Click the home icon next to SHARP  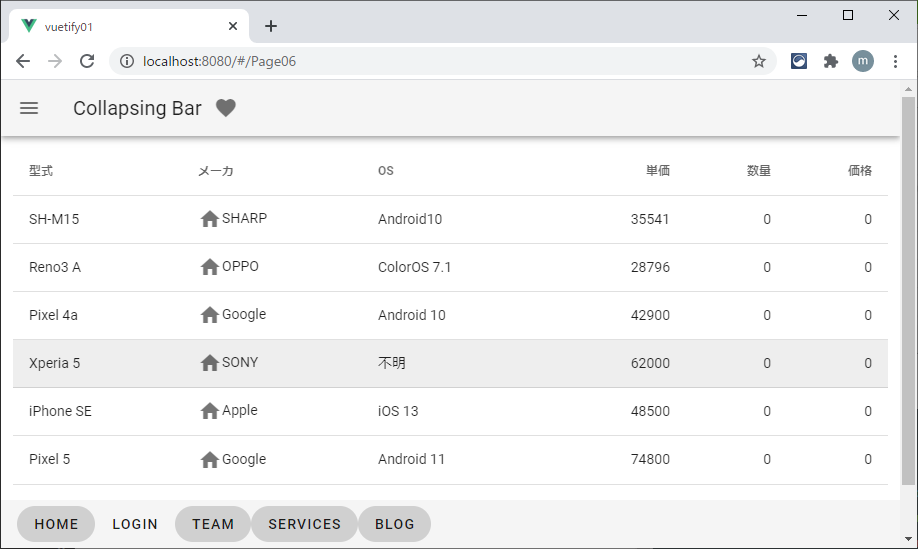pos(210,219)
